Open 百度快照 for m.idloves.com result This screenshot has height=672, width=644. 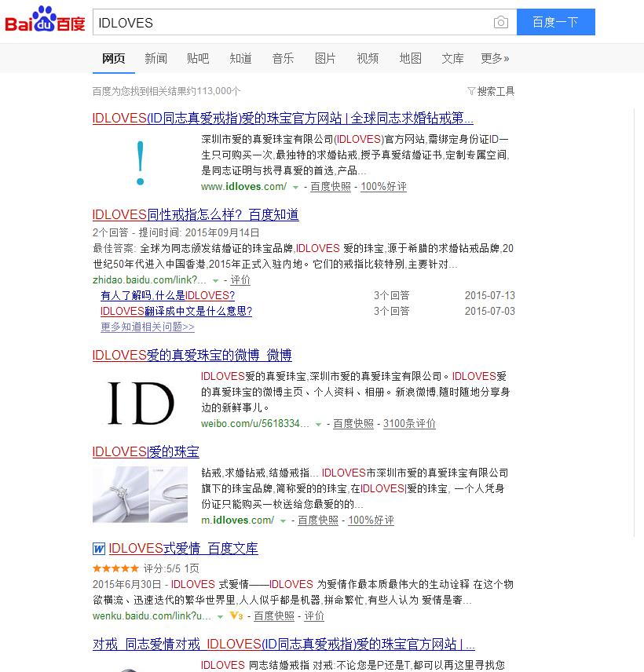(318, 520)
